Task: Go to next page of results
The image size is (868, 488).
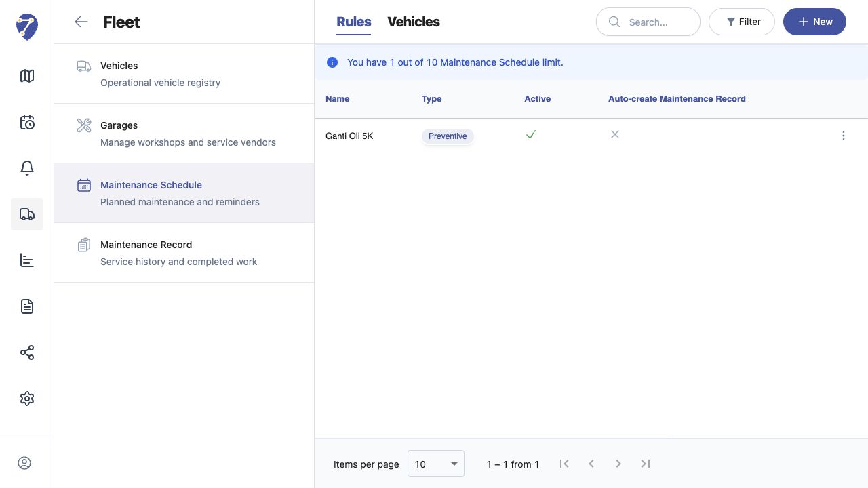Action: (x=618, y=464)
